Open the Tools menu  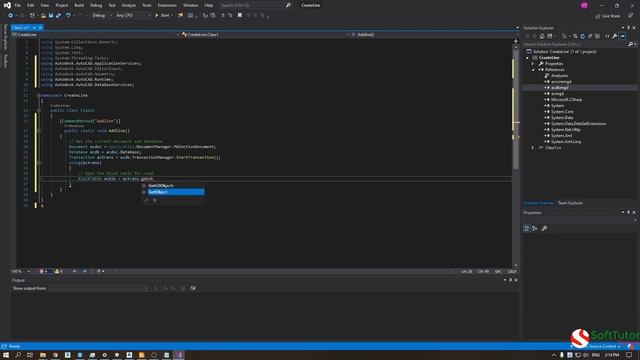click(x=147, y=5)
